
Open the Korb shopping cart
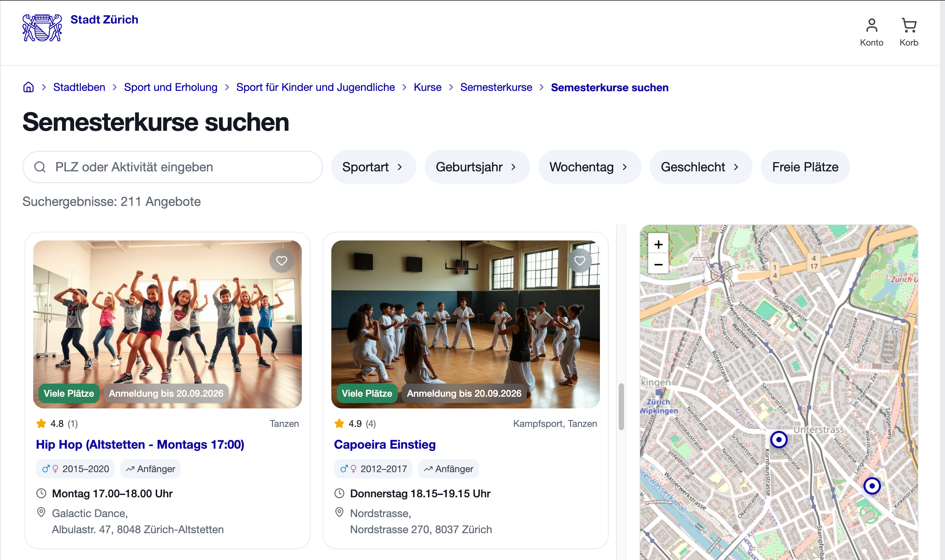[x=909, y=33]
